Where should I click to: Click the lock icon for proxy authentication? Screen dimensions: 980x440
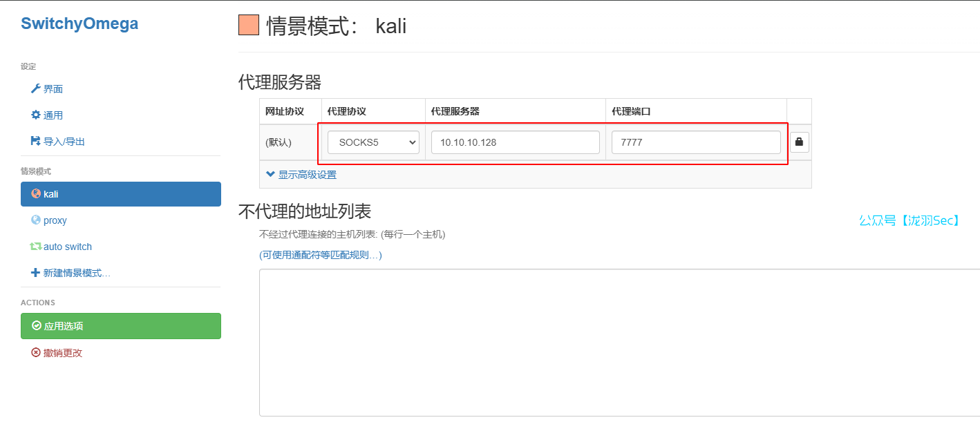pyautogui.click(x=800, y=142)
